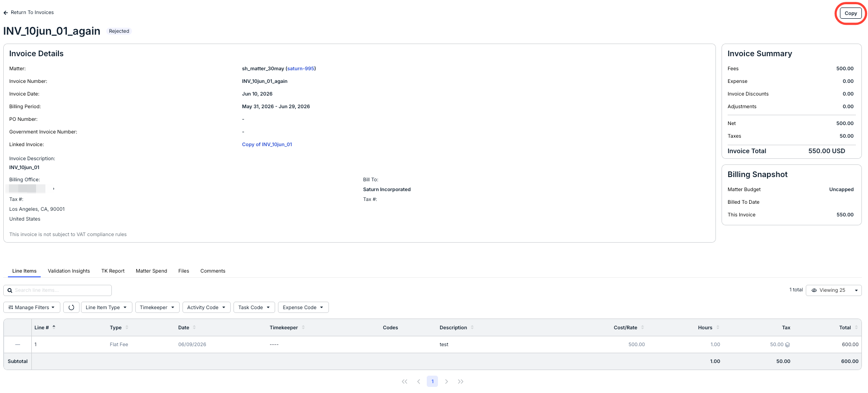Image resolution: width=868 pixels, height=393 pixels.
Task: Click the dash cell in line 1 row
Action: point(18,345)
